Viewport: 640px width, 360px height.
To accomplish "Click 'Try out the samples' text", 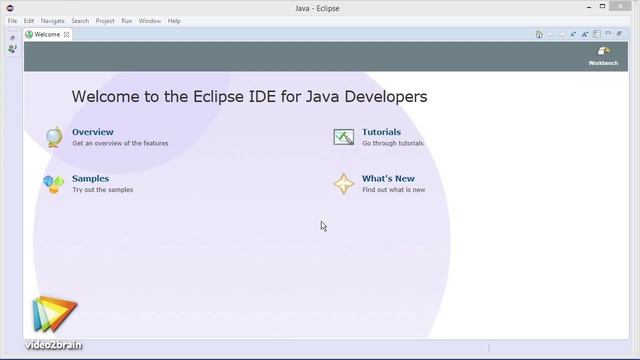I will pos(102,190).
